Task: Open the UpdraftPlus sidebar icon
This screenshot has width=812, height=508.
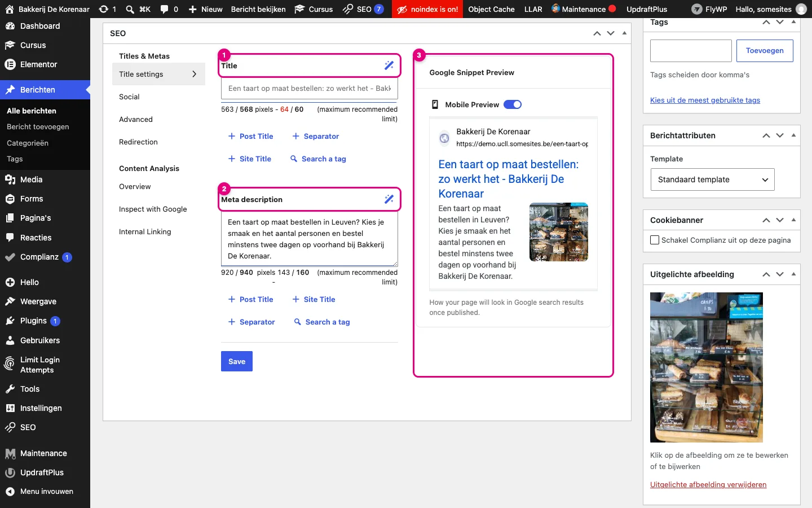Action: click(10, 472)
